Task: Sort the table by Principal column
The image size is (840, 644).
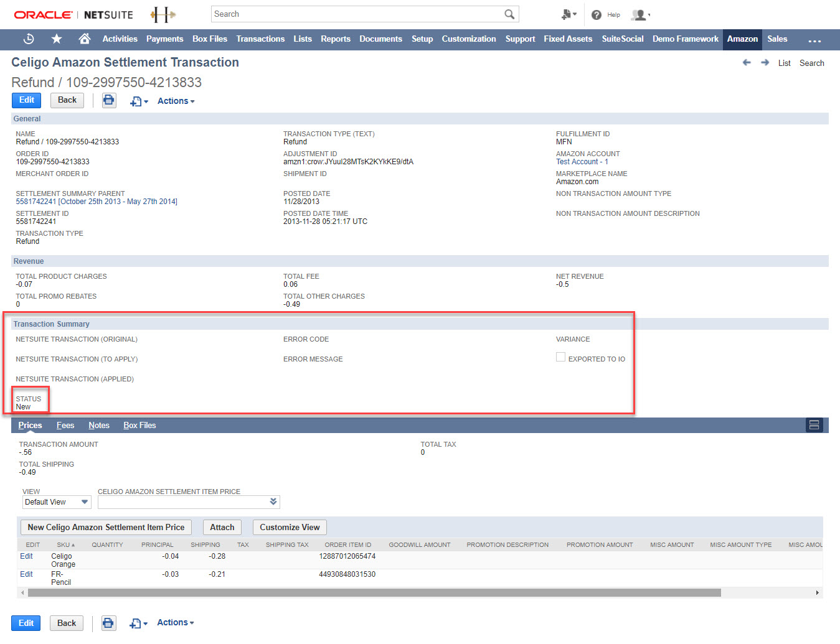Action: click(x=157, y=545)
